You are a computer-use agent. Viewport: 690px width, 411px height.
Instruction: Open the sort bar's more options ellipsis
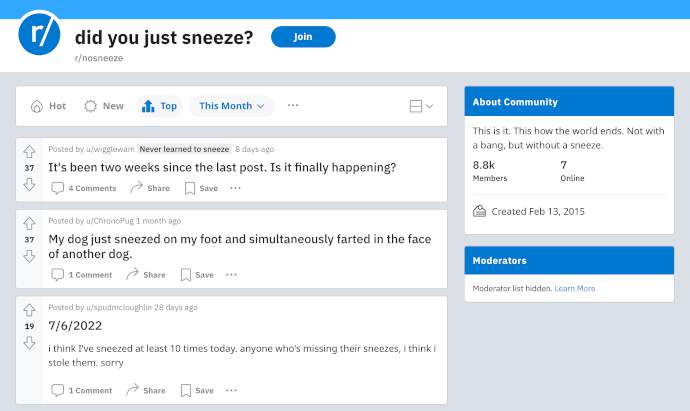point(293,106)
